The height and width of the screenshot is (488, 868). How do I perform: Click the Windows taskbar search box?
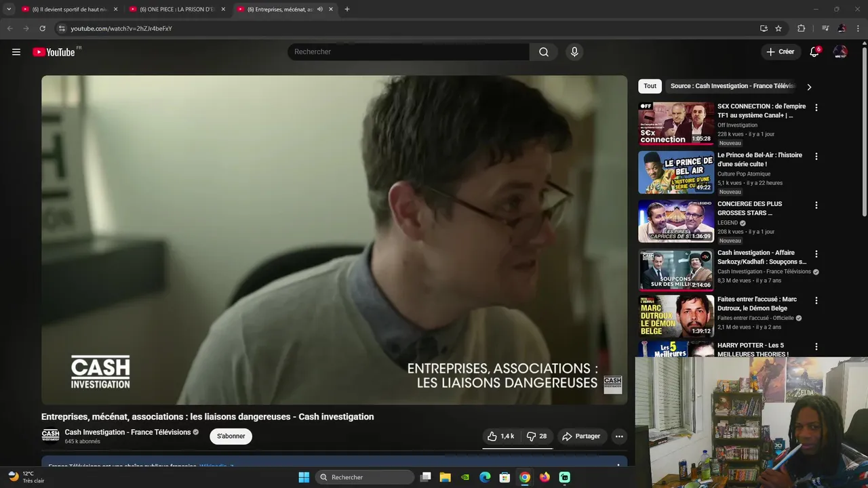point(366,477)
